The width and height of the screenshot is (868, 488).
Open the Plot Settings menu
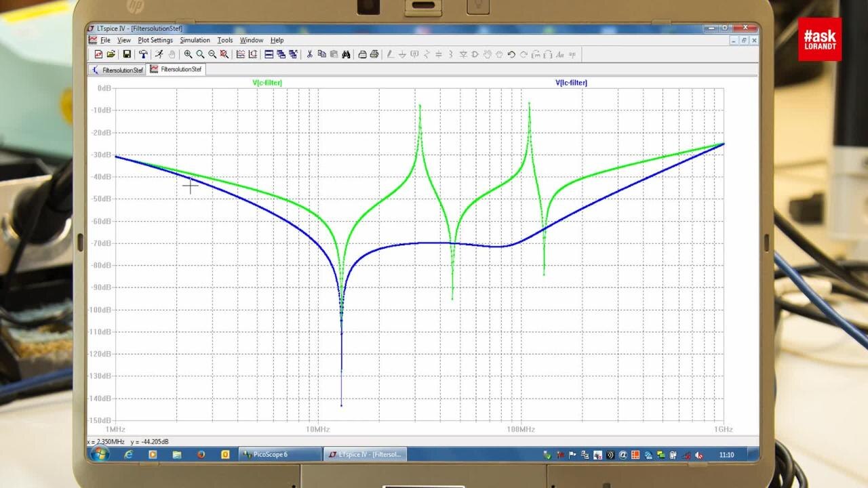pos(155,40)
